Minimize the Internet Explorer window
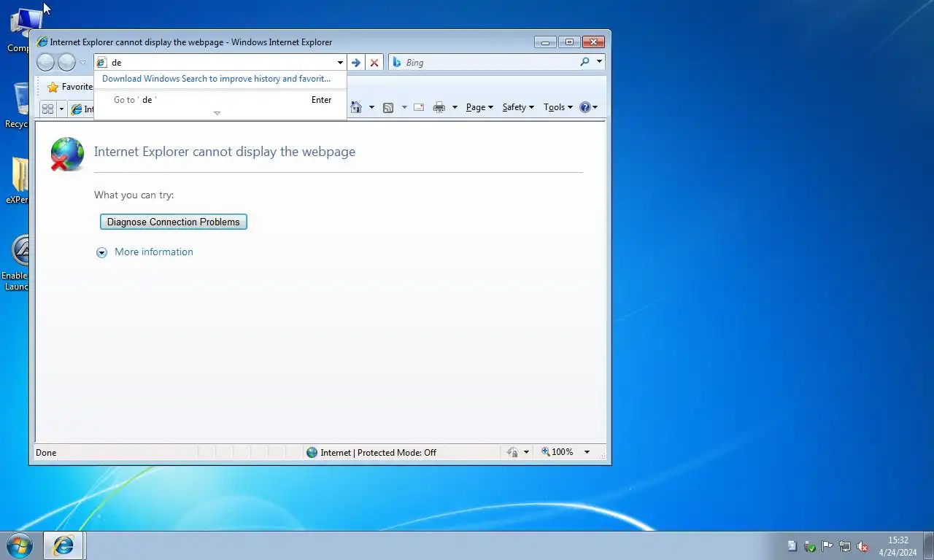This screenshot has width=934, height=560. click(x=545, y=42)
